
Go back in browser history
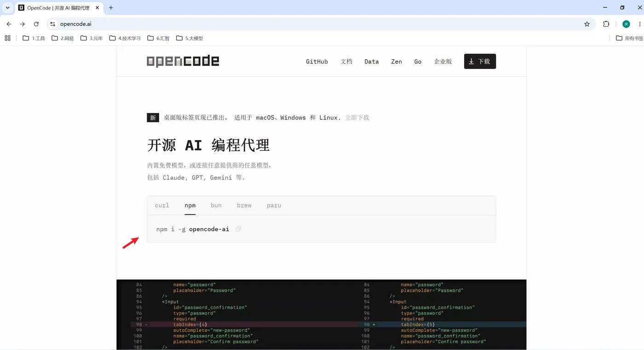pos(9,24)
